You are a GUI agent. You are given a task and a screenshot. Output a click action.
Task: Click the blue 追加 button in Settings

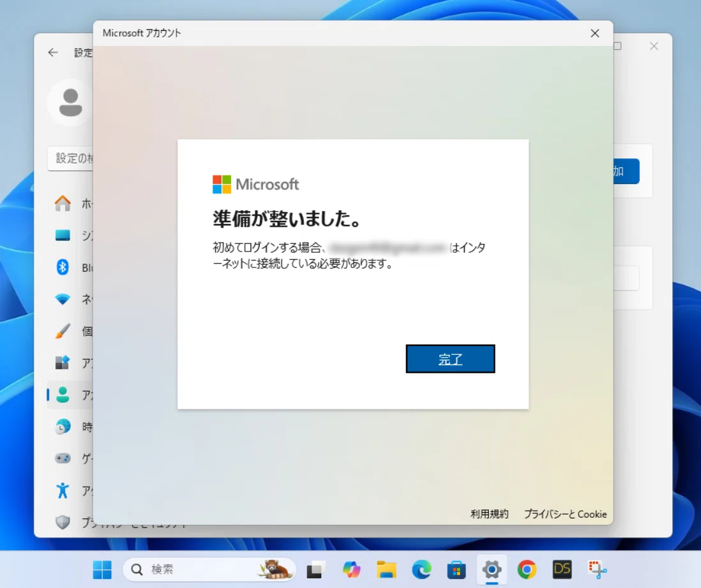point(626,171)
